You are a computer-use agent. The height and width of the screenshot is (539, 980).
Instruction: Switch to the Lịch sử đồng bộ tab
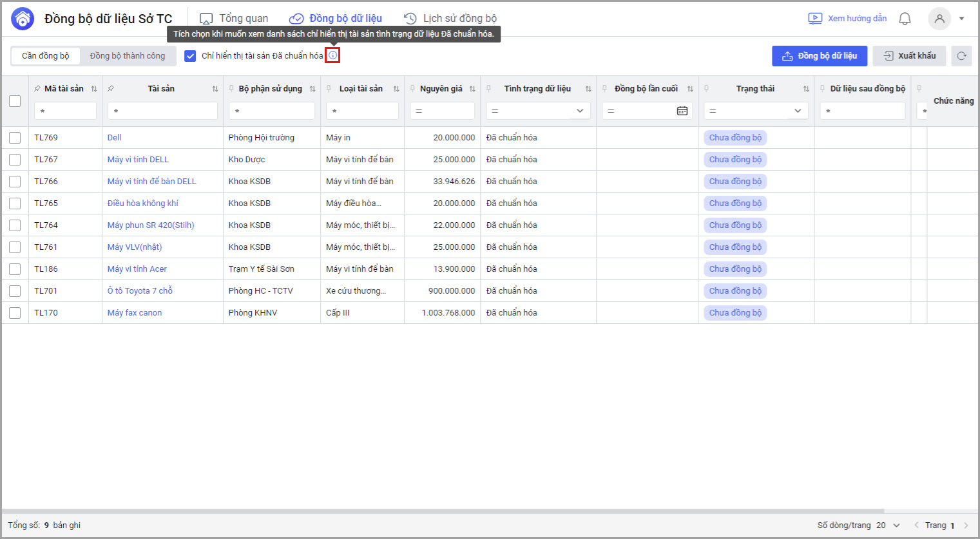coord(450,19)
